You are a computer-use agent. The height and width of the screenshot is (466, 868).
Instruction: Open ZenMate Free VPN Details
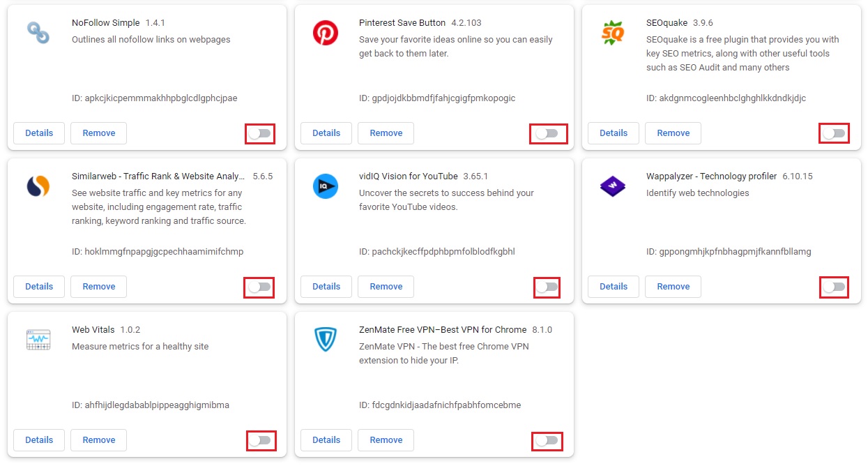tap(326, 440)
